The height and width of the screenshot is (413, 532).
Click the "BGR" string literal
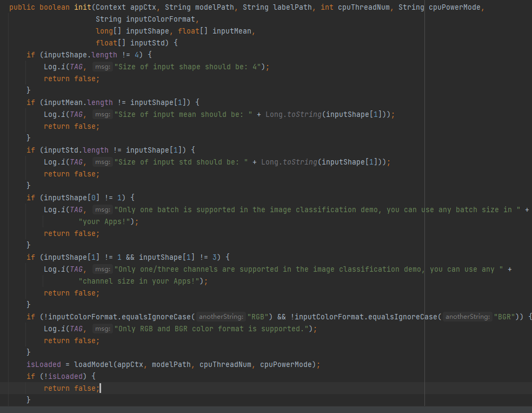point(504,317)
